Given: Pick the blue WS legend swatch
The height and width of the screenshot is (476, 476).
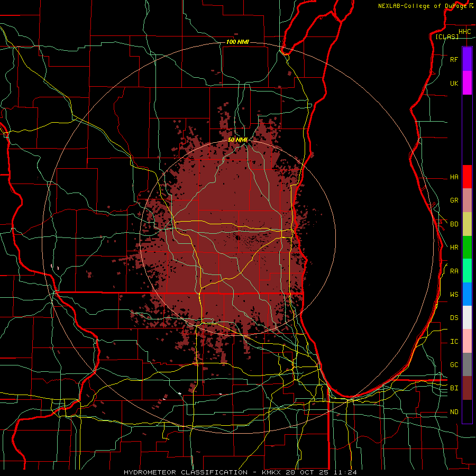Looking at the screenshot, I should [x=467, y=294].
